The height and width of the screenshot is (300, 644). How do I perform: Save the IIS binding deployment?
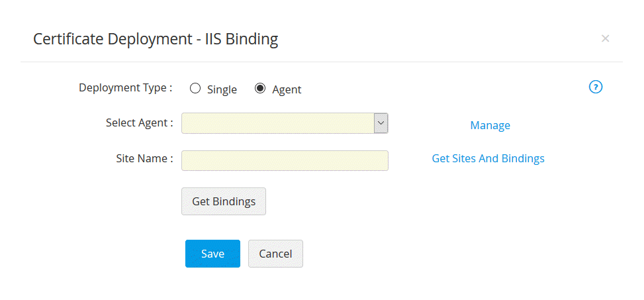pyautogui.click(x=212, y=254)
